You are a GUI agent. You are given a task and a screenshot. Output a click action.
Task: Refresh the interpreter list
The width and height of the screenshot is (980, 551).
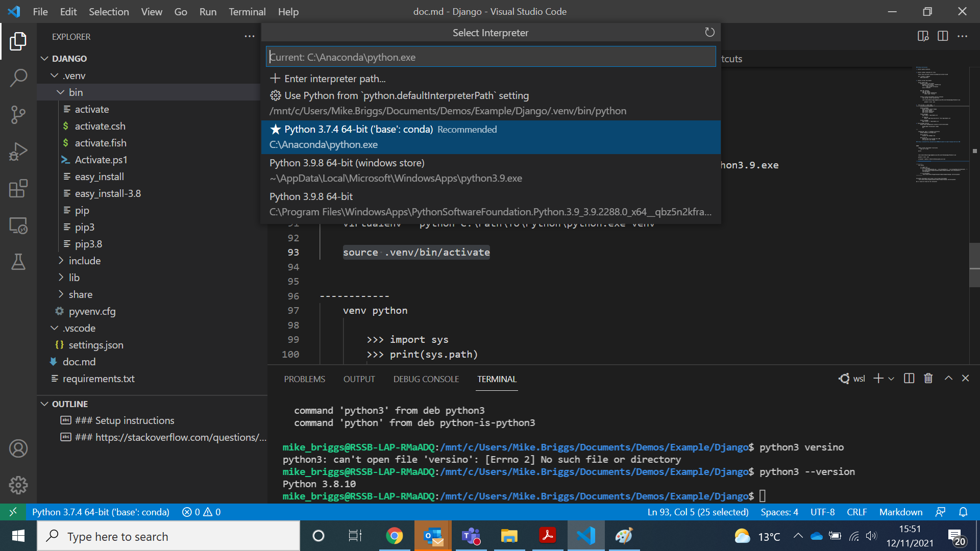pyautogui.click(x=709, y=32)
